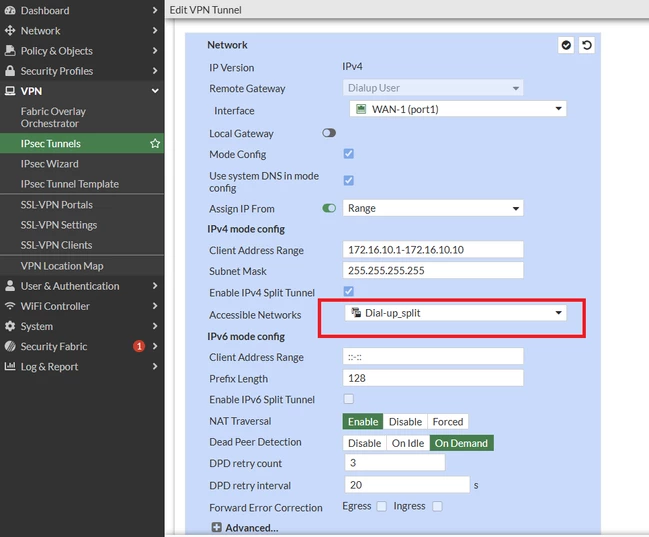The image size is (649, 537).
Task: Check the Egress error correction box
Action: pyautogui.click(x=382, y=506)
